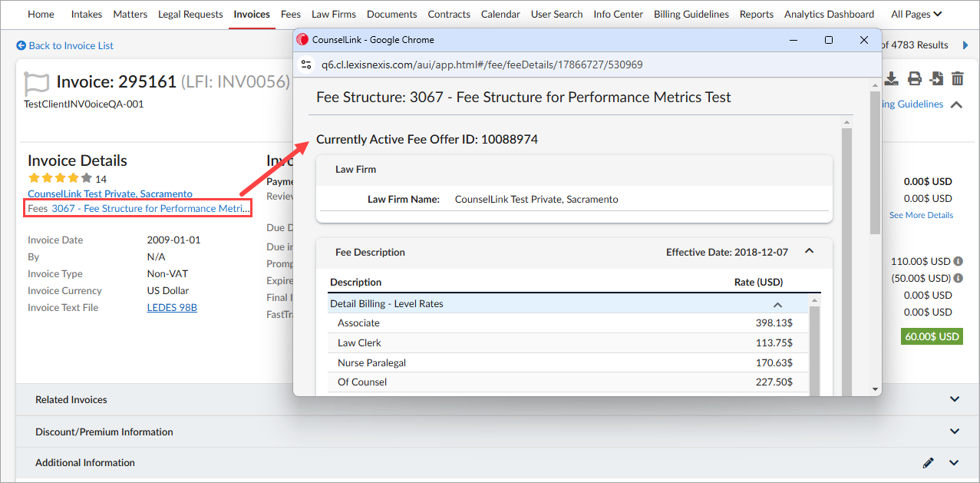Click the green 60.00$ USD total
This screenshot has width=980, height=483.
pyautogui.click(x=931, y=336)
